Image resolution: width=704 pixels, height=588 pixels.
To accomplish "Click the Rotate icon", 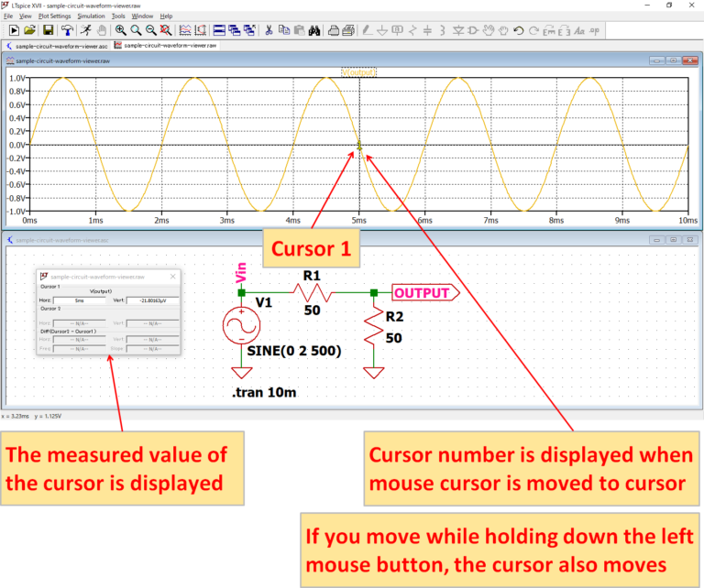I will click(549, 30).
